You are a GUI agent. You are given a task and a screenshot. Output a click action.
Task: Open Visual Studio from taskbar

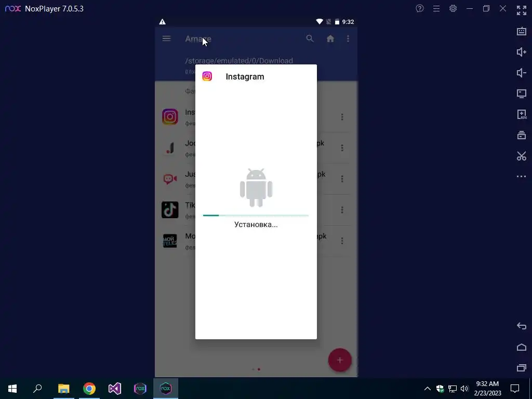[x=115, y=389]
